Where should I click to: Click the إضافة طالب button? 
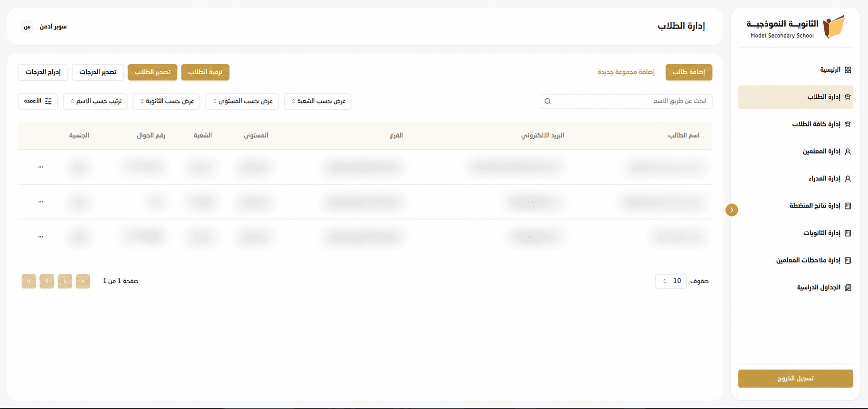point(689,72)
